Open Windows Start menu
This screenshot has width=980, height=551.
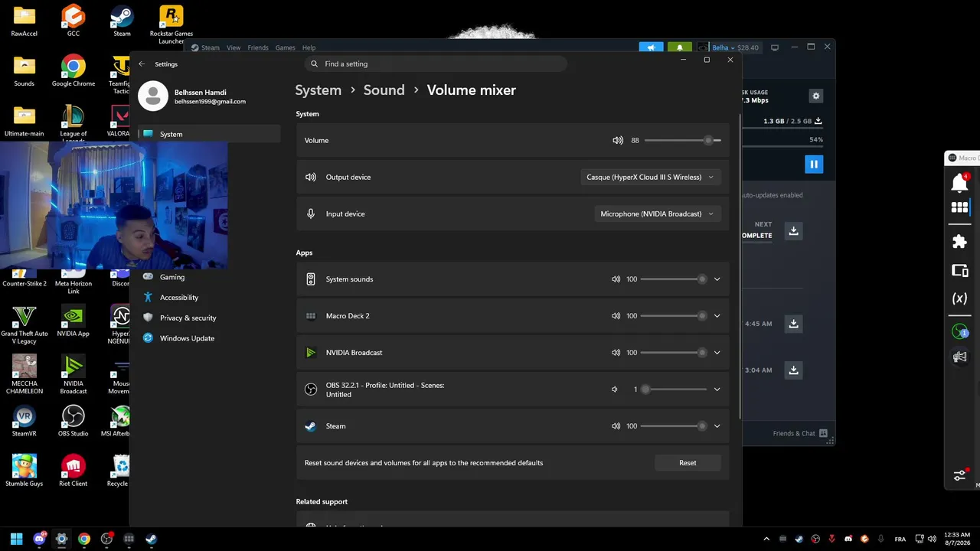point(16,539)
